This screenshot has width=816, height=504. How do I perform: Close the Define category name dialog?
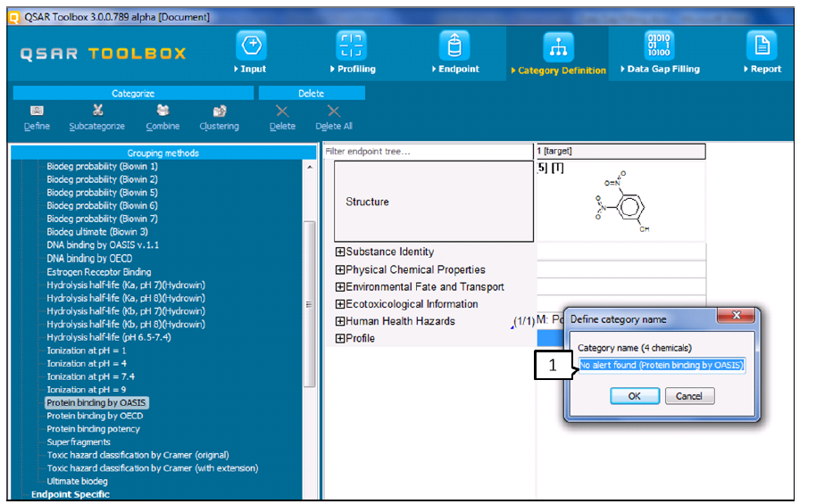click(x=736, y=315)
